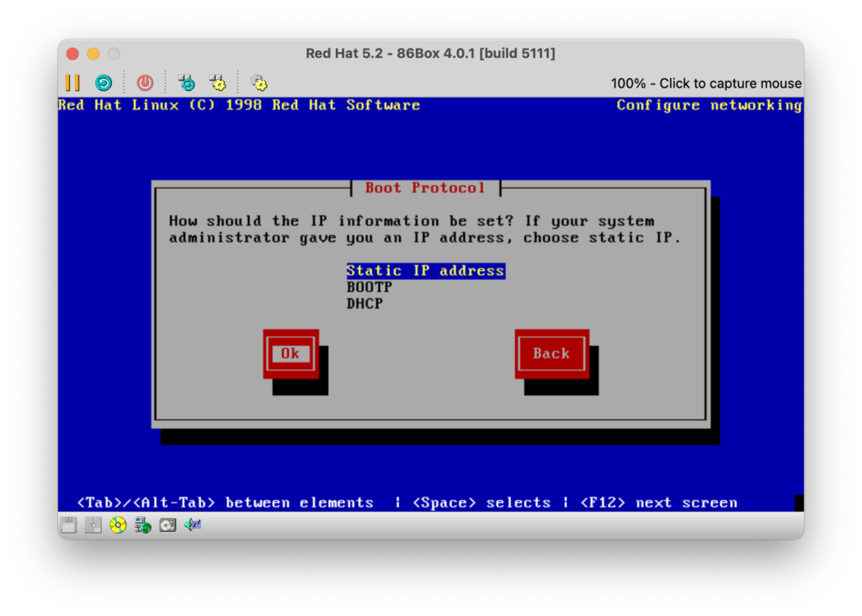The image size is (862, 616).
Task: Click the network status icon
Action: click(143, 525)
